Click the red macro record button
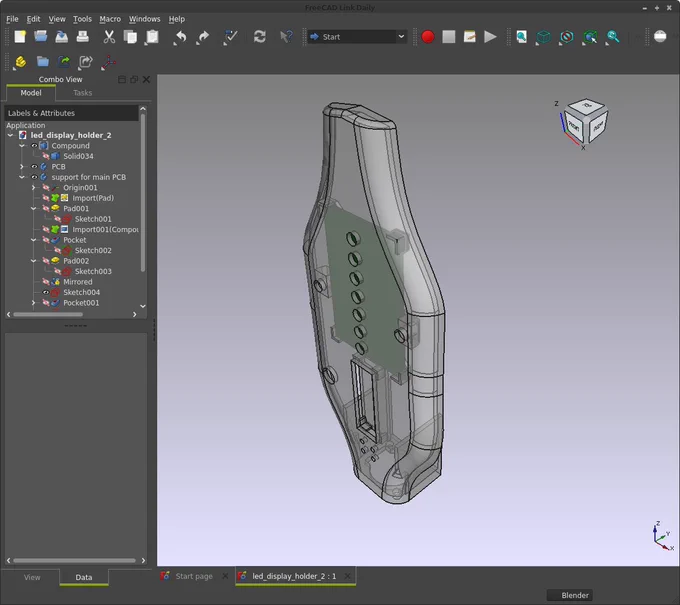Image resolution: width=680 pixels, height=605 pixels. click(428, 37)
